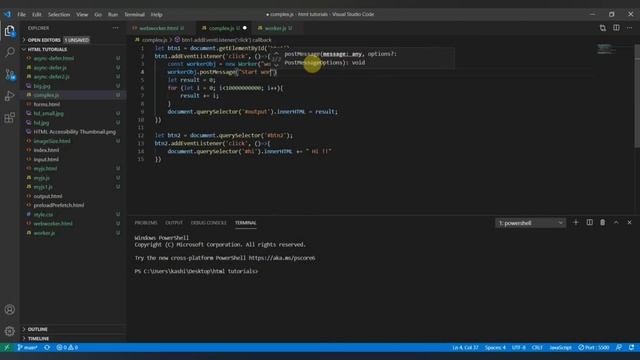This screenshot has width=640, height=360.
Task: Click the editor minimap preview
Action: coord(606,49)
